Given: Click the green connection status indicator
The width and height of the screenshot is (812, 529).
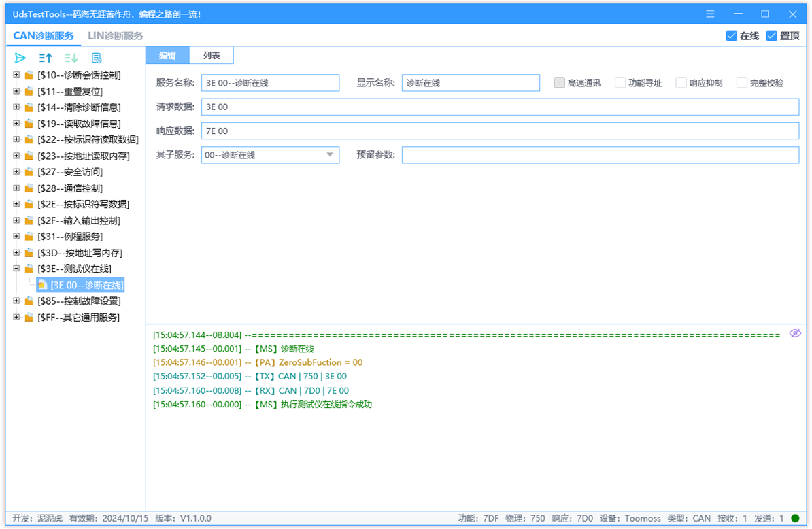Looking at the screenshot, I should (x=796, y=518).
